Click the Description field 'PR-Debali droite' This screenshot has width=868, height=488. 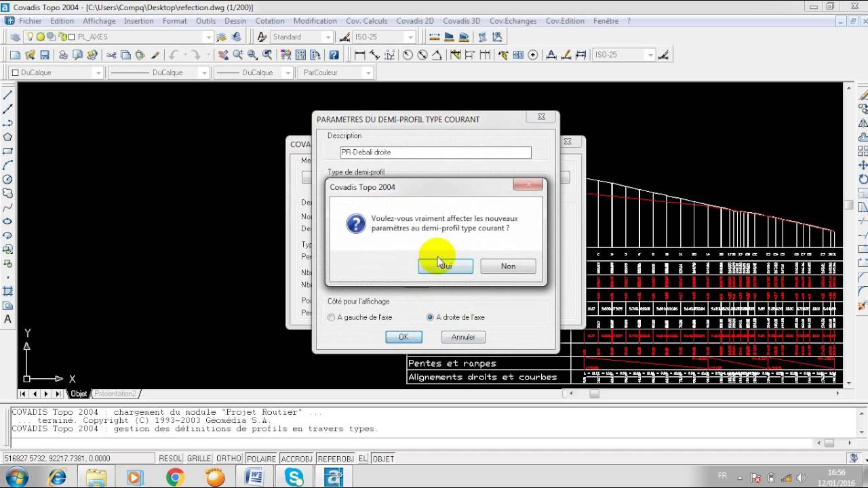point(435,152)
